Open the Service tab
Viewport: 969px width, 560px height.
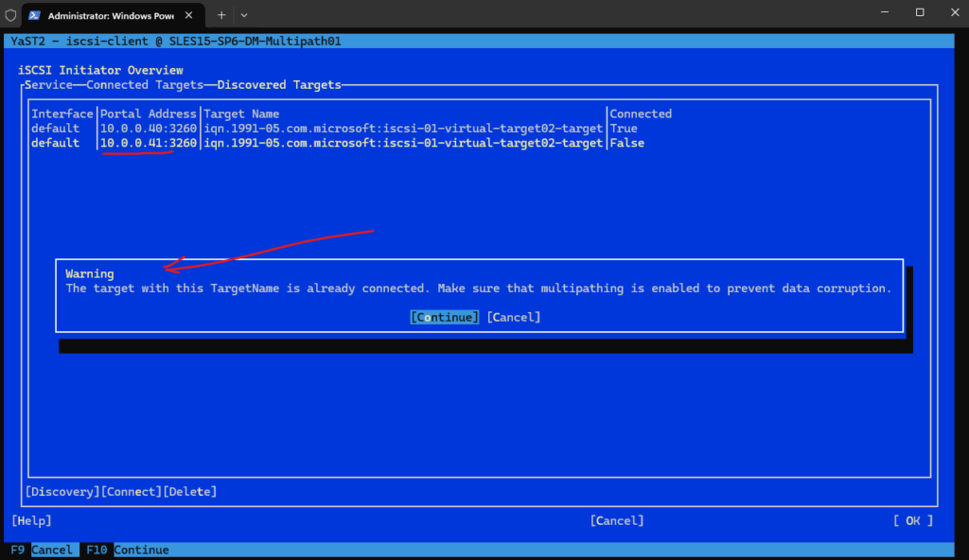(48, 85)
